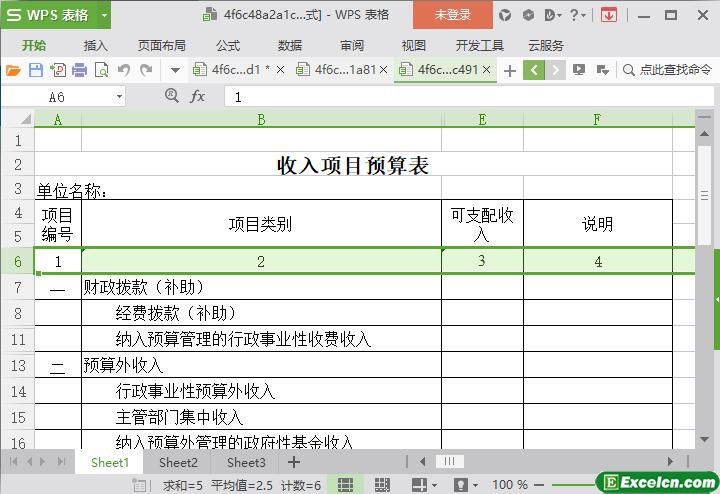Open the 插入 ribbon tab
The width and height of the screenshot is (720, 494).
click(95, 45)
